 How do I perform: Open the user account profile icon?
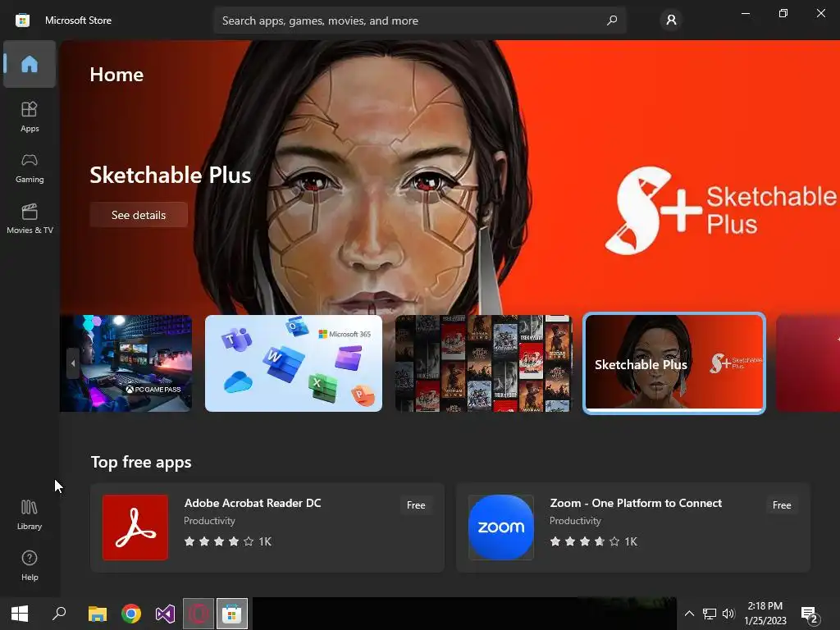point(671,21)
